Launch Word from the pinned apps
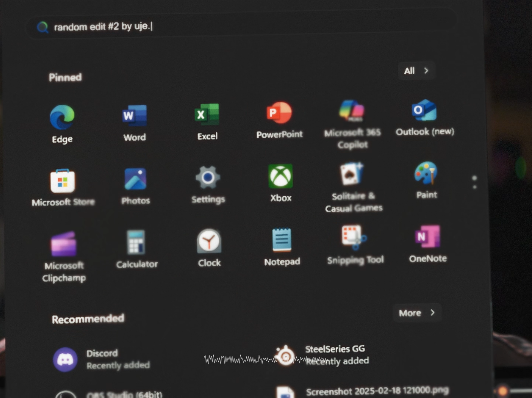The image size is (532, 398). (x=134, y=122)
